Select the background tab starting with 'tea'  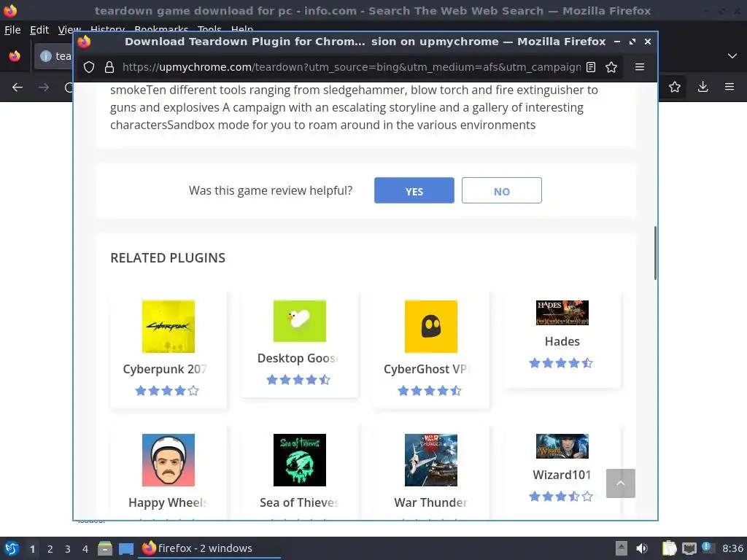53,56
